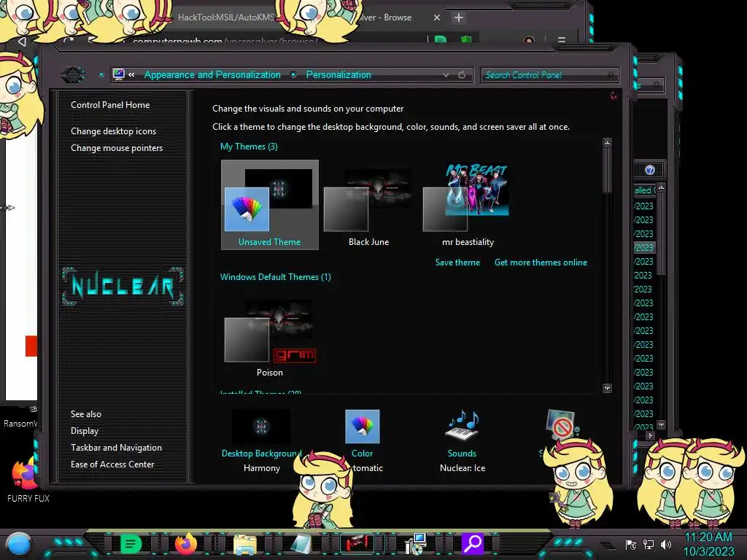Screen dimensions: 747x560
Task: Click the Action Center flag tray icon
Action: pyautogui.click(x=631, y=544)
